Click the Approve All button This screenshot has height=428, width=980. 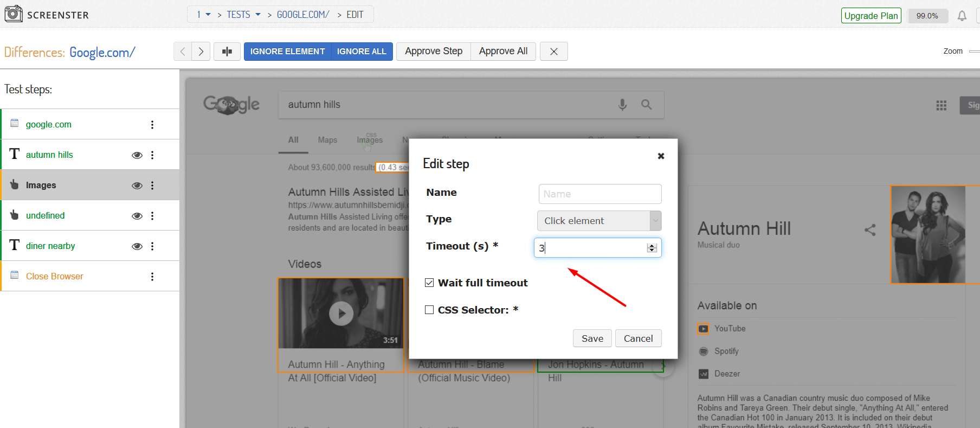pyautogui.click(x=503, y=52)
